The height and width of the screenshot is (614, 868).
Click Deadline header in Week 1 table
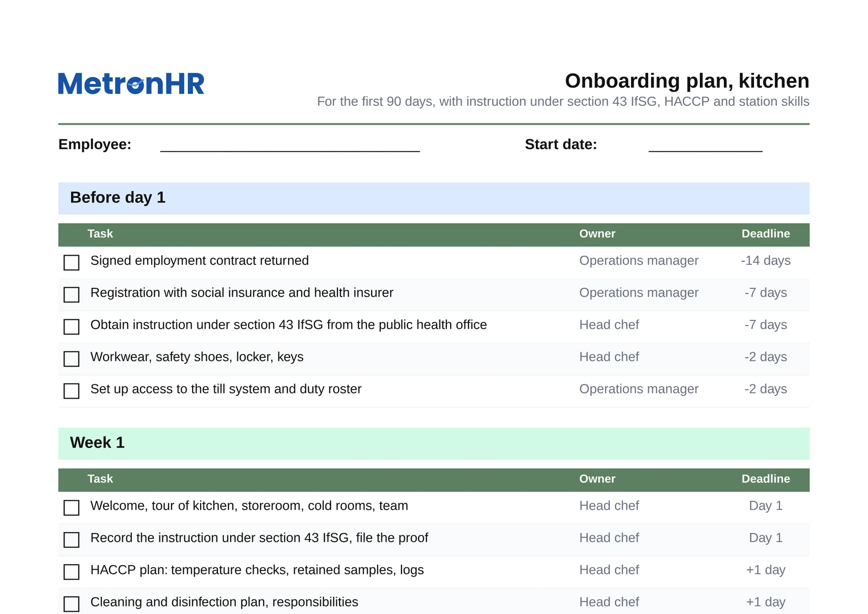click(765, 479)
